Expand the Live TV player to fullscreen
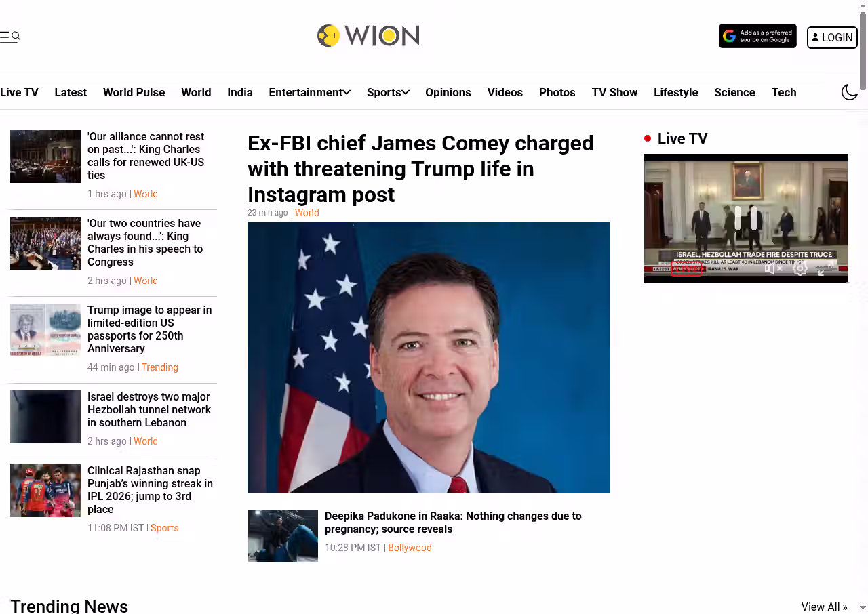 click(x=825, y=269)
